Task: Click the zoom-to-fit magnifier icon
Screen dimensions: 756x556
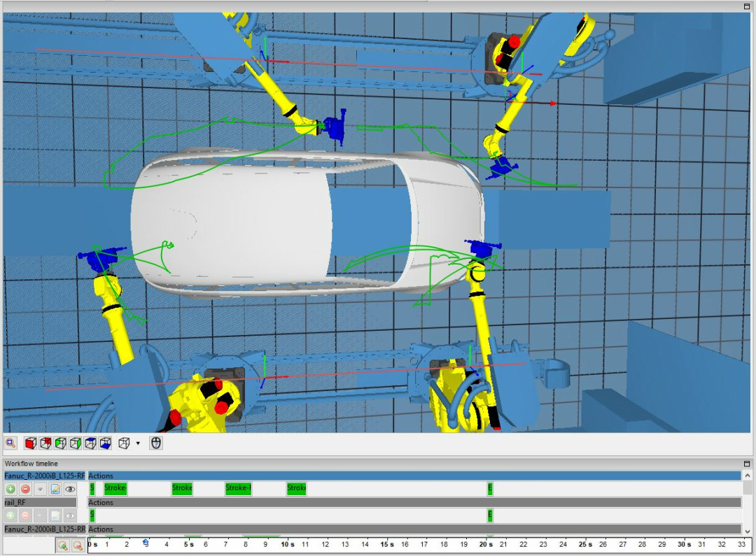Action: click(10, 443)
